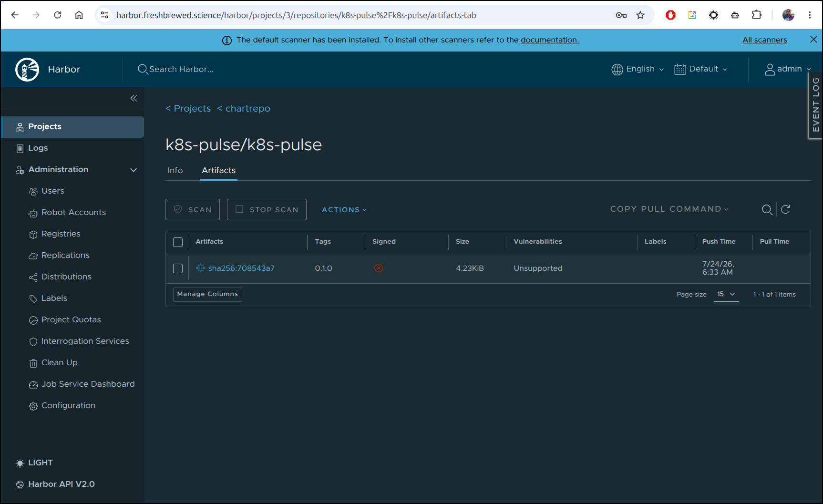Click the Helm chart icon beside sha256:708543a7
823x504 pixels.
(x=201, y=268)
